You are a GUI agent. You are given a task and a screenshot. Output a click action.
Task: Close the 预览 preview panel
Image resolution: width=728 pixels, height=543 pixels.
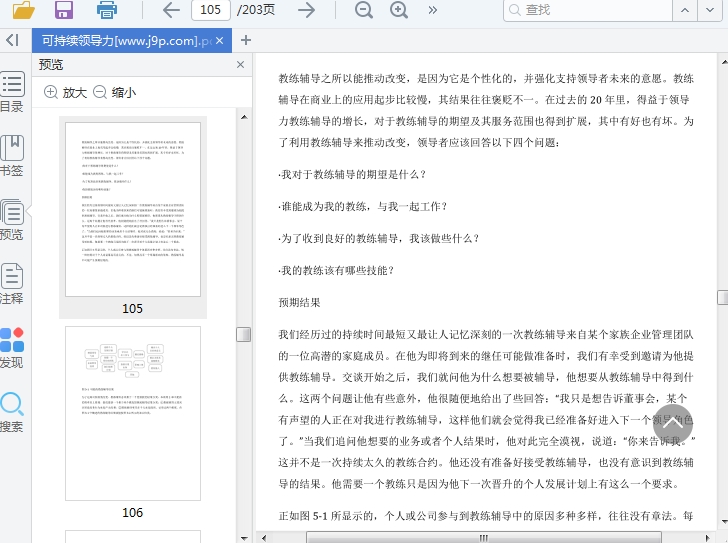(x=240, y=65)
